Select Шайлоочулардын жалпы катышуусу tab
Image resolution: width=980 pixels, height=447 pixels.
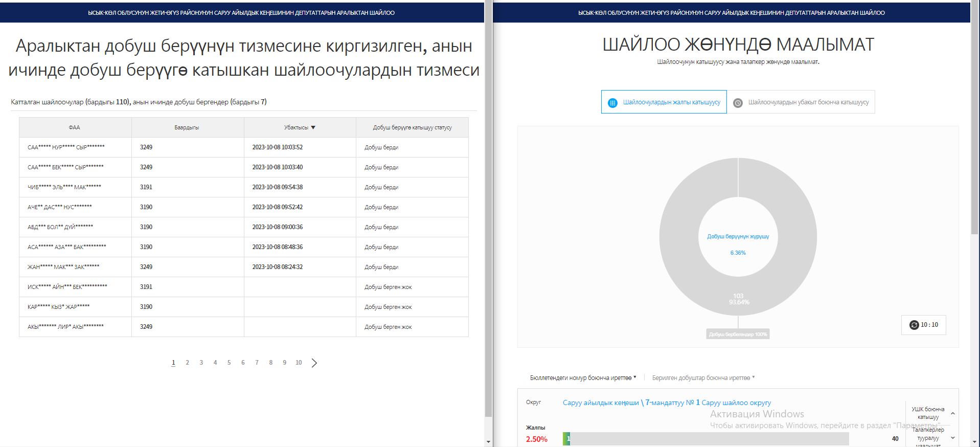pyautogui.click(x=671, y=102)
